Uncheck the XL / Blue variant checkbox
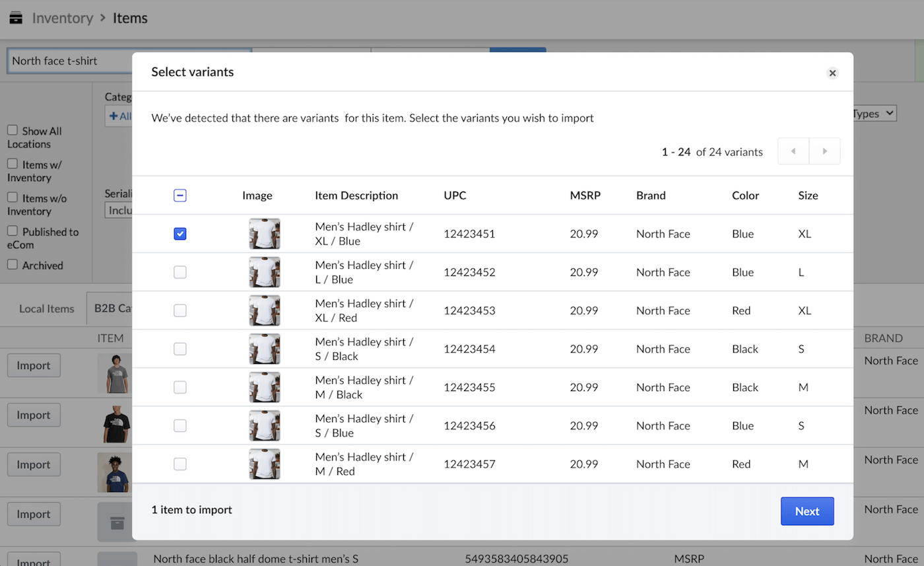Viewport: 924px width, 566px height. [x=180, y=234]
